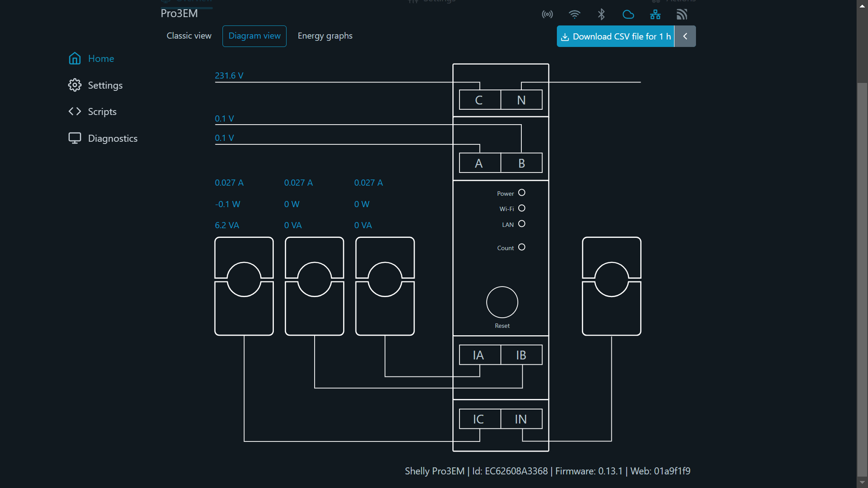
Task: Click the Power LED indicator
Action: (x=521, y=192)
